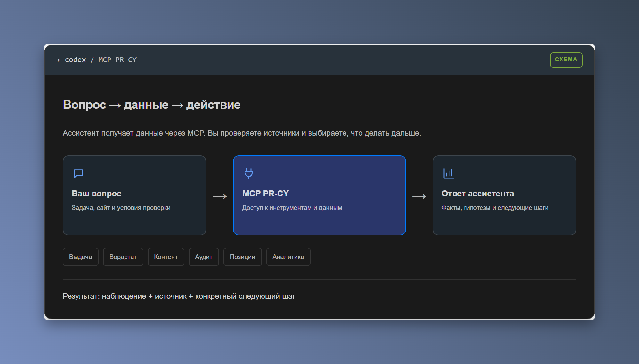The height and width of the screenshot is (364, 639).
Task: Click the Результат summary line at bottom
Action: click(x=179, y=296)
